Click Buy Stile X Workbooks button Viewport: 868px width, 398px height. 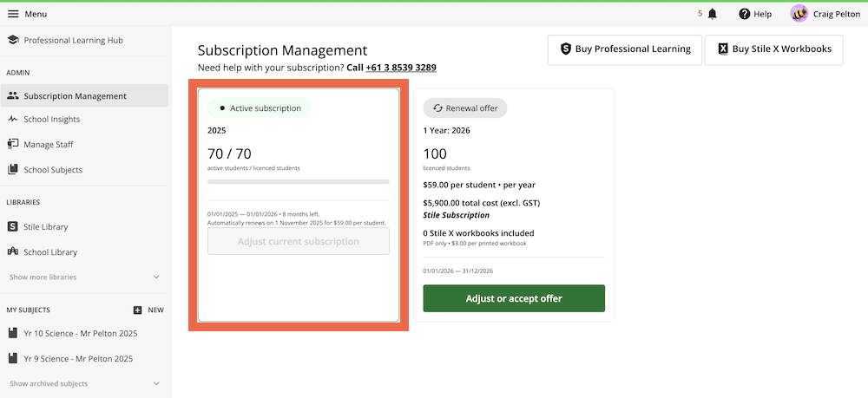[774, 49]
